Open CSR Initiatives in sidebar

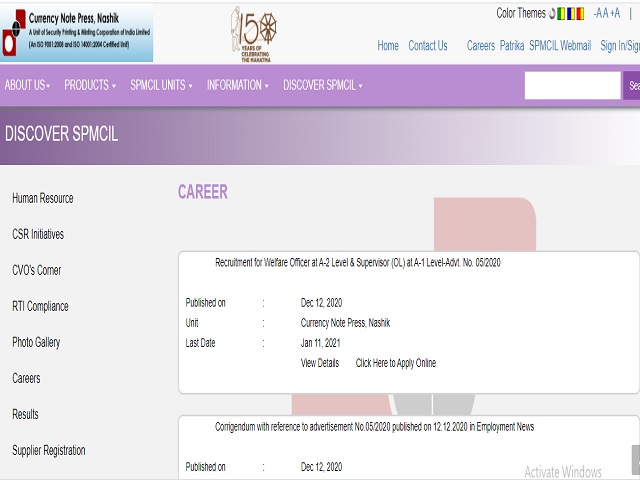pos(38,234)
